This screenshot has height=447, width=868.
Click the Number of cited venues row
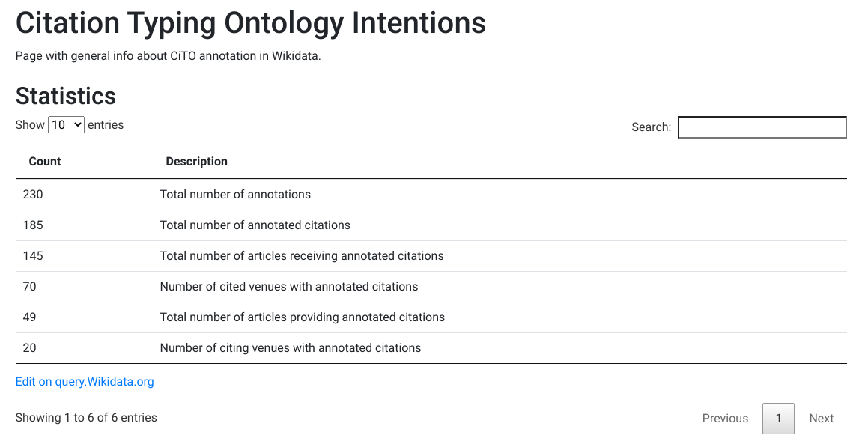click(x=431, y=287)
